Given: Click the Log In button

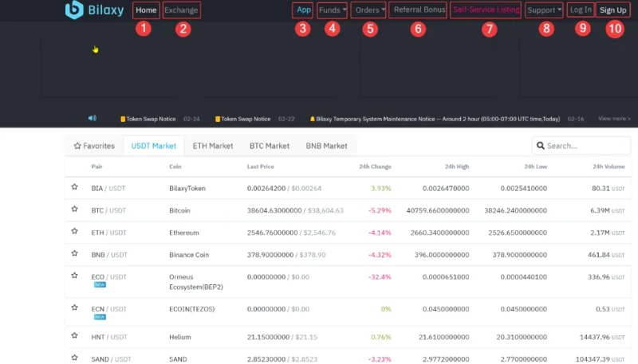Looking at the screenshot, I should (x=581, y=10).
